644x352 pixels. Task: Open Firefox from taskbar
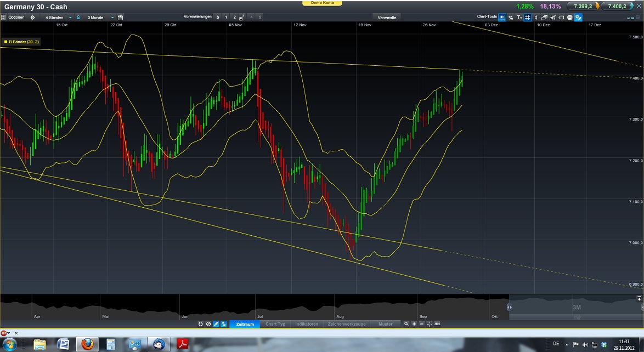tap(87, 344)
